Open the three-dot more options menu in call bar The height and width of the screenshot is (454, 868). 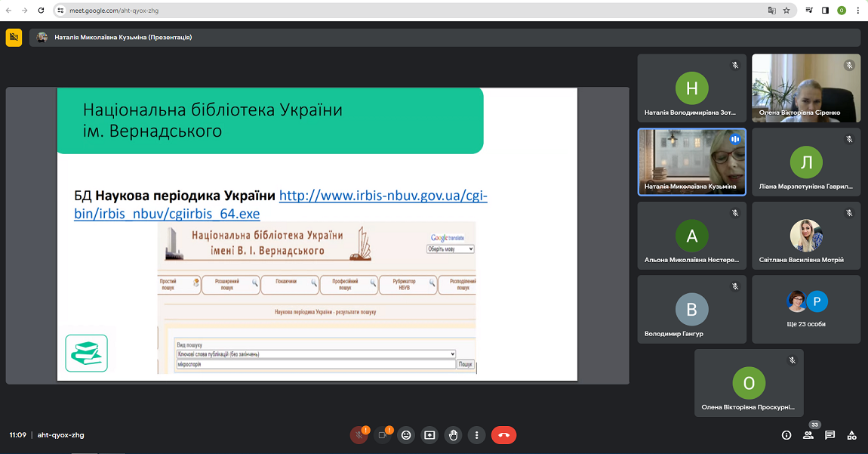click(476, 435)
